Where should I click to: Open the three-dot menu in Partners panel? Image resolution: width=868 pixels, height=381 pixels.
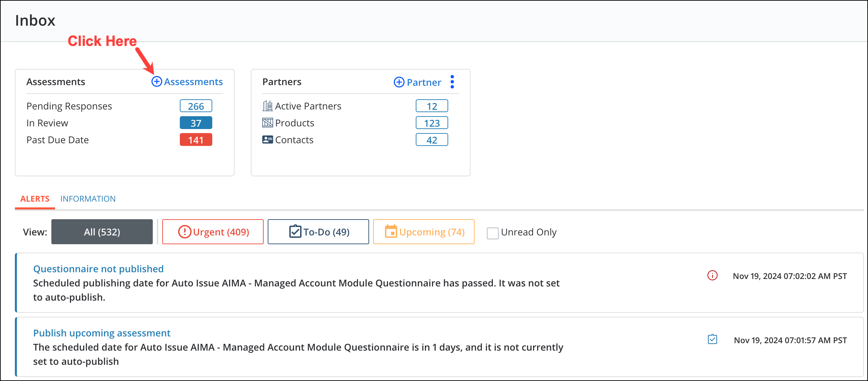point(452,82)
